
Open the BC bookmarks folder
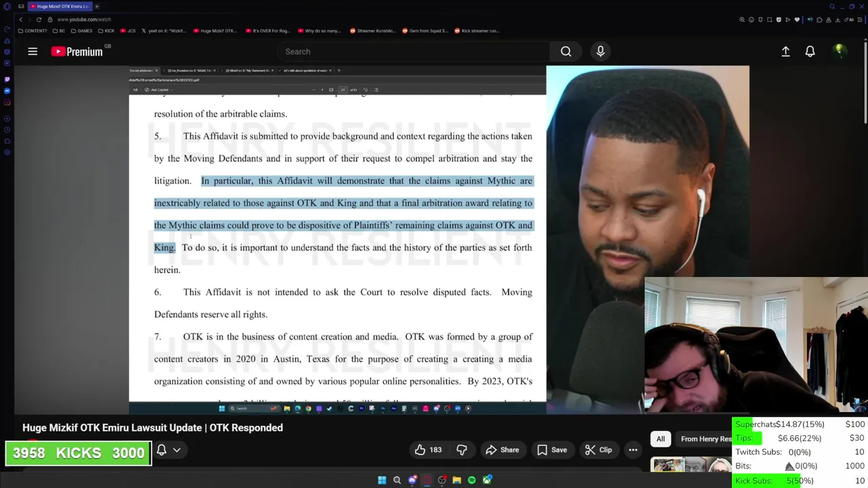pyautogui.click(x=58, y=30)
